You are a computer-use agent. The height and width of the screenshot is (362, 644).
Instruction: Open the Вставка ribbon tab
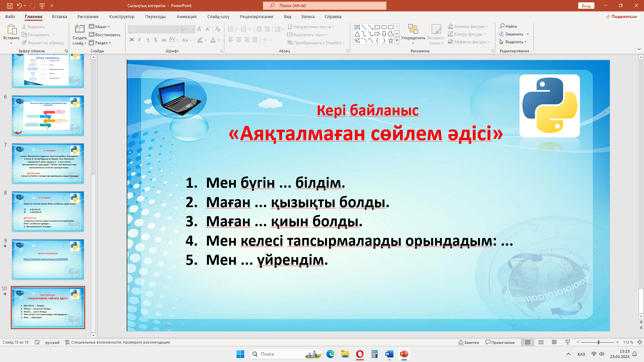[x=59, y=16]
